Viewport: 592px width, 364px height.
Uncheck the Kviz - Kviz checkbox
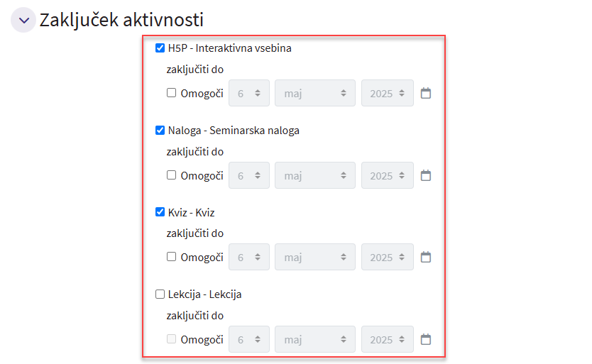click(160, 212)
